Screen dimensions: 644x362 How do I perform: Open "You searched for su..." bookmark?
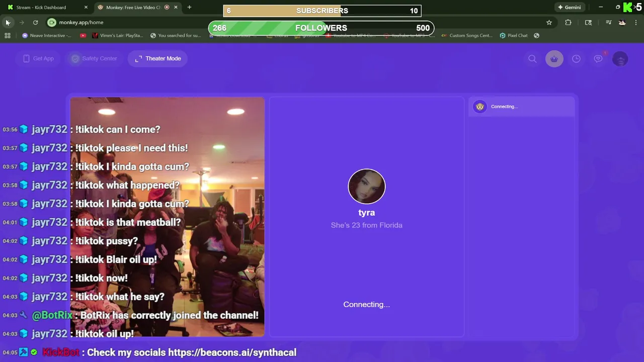click(176, 35)
